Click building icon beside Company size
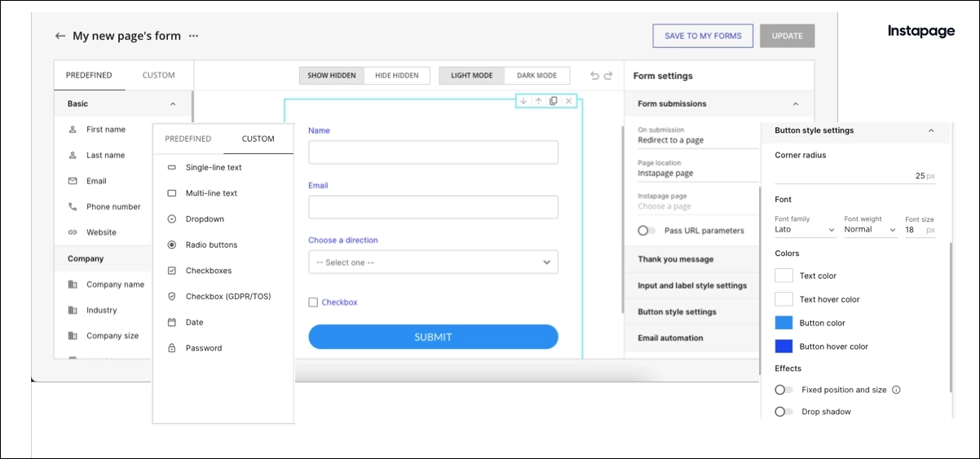Screen dimensions: 980x459 pyautogui.click(x=73, y=336)
